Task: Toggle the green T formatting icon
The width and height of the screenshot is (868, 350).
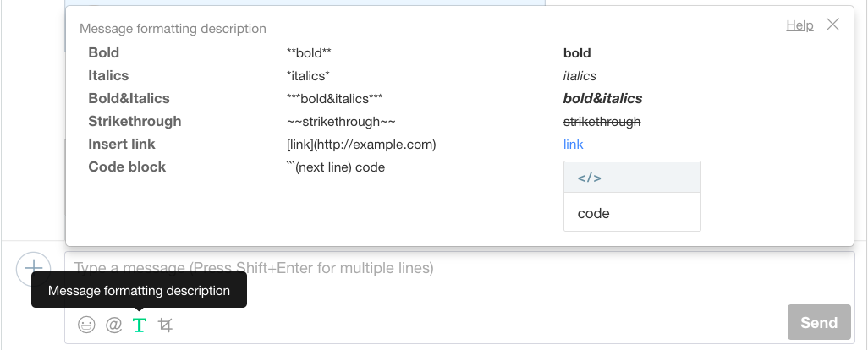Action: tap(140, 325)
